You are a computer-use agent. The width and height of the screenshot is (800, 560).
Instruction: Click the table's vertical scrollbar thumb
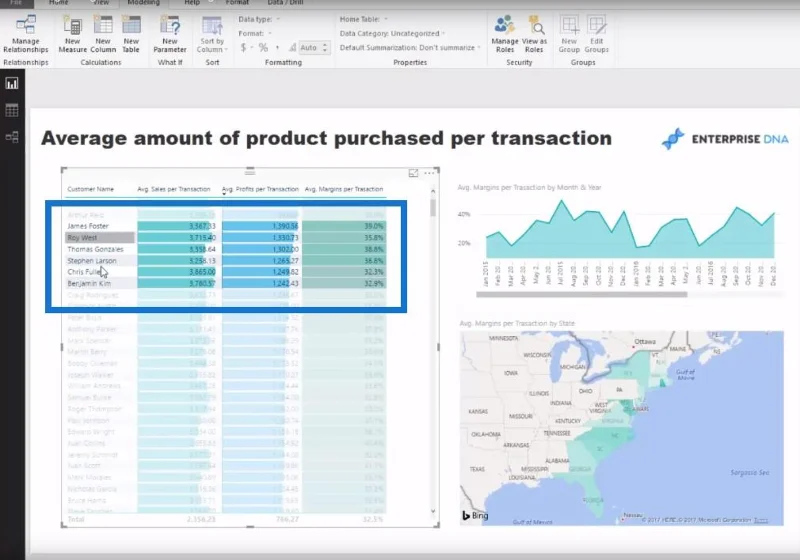click(433, 208)
